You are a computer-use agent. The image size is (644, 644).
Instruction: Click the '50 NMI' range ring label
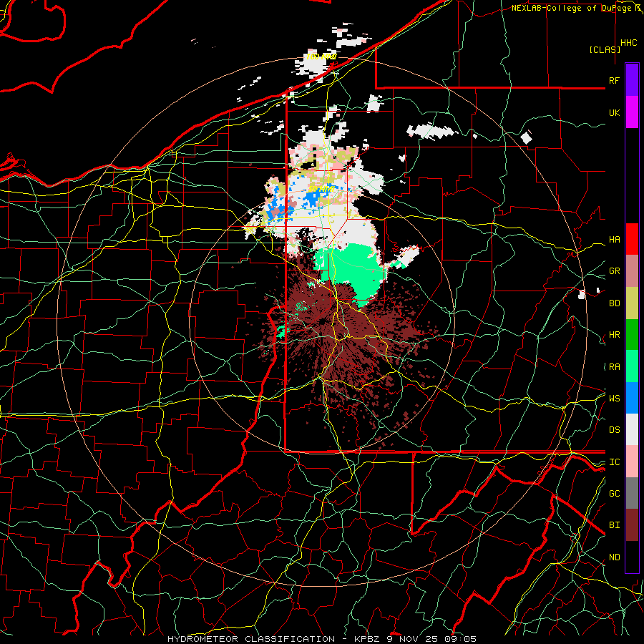(x=321, y=189)
